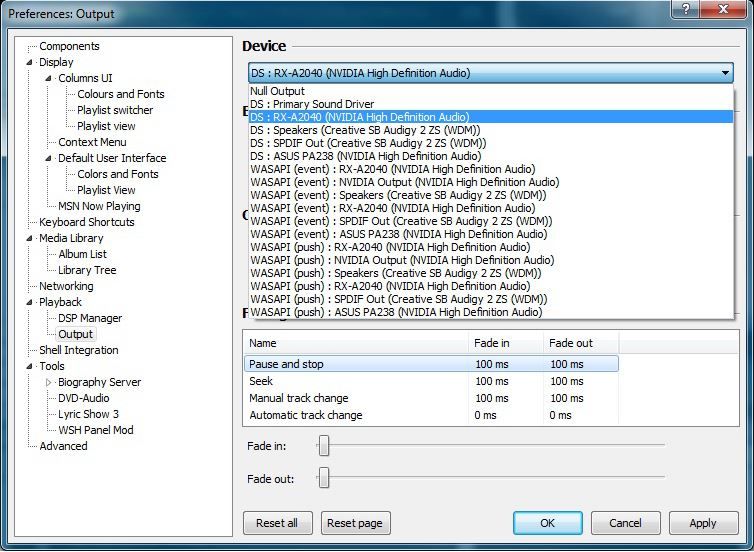Select DVD-Audio under Tools
Image resolution: width=754 pixels, height=552 pixels.
pos(84,398)
